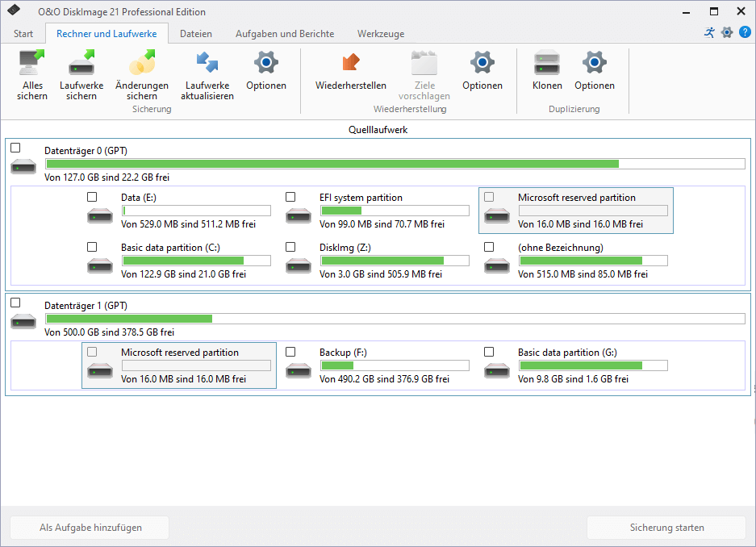Viewport: 756px width, 547px height.
Task: Open settings via the top-right gear icon
Action: click(727, 32)
